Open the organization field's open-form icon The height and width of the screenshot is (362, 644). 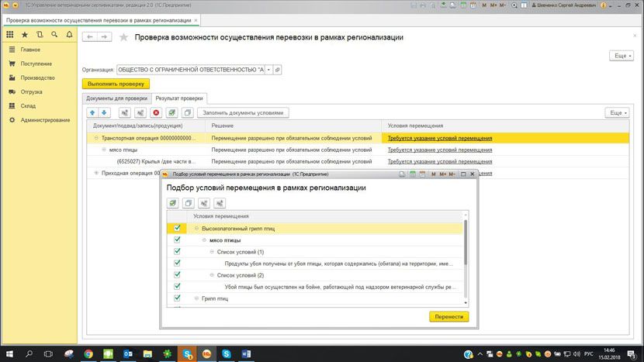[278, 70]
